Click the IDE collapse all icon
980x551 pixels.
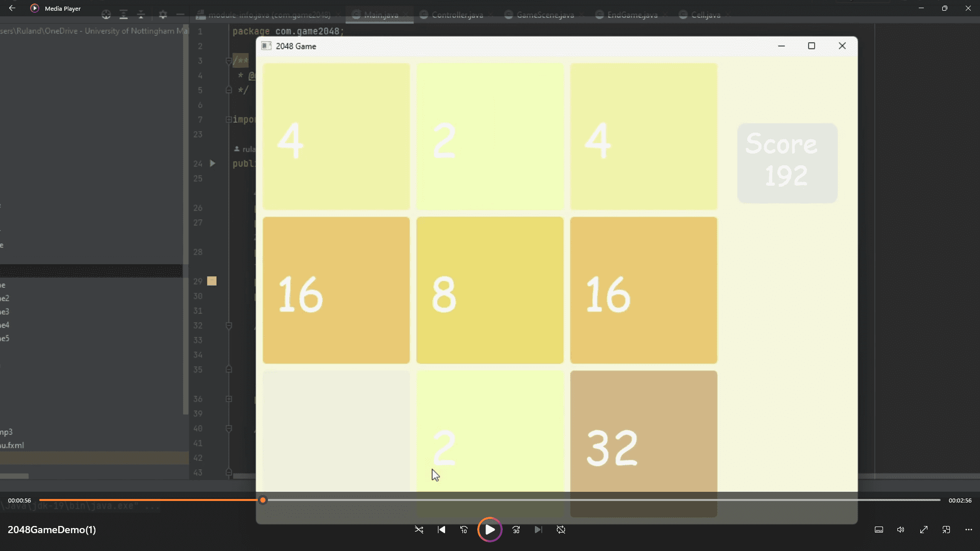[141, 15]
